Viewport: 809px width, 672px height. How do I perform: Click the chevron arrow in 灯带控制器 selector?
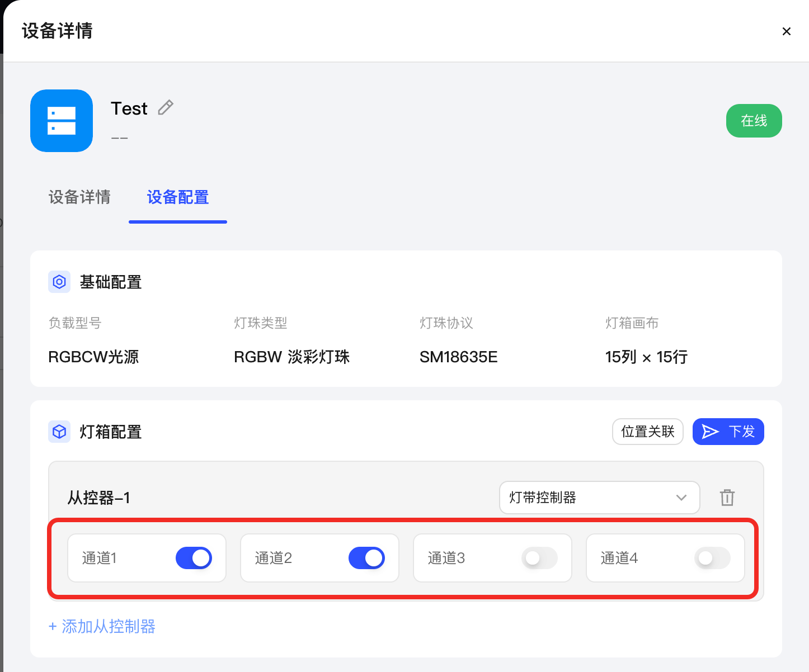(x=681, y=498)
